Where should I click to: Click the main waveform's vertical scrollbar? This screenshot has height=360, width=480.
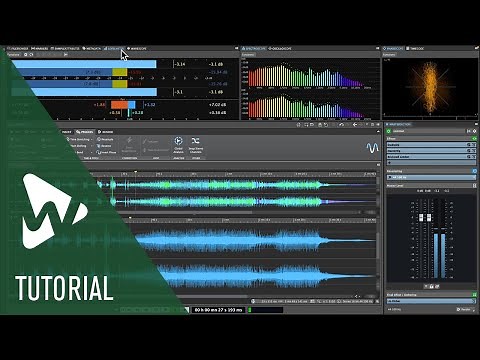click(x=378, y=246)
